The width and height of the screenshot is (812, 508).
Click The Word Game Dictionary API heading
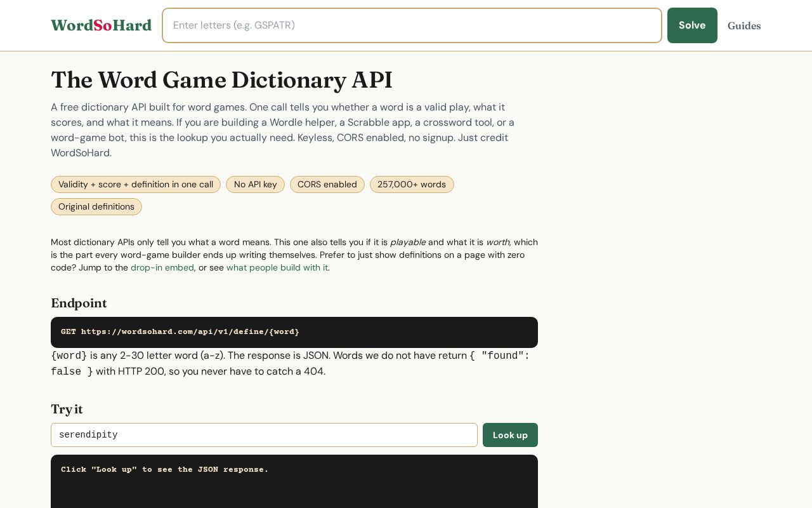click(x=221, y=80)
